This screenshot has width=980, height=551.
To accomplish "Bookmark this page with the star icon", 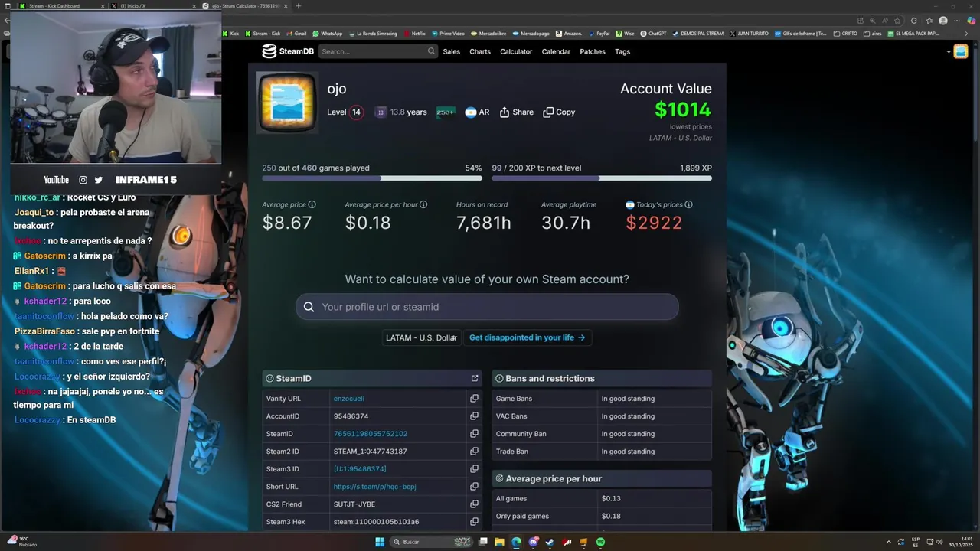I will click(x=897, y=21).
